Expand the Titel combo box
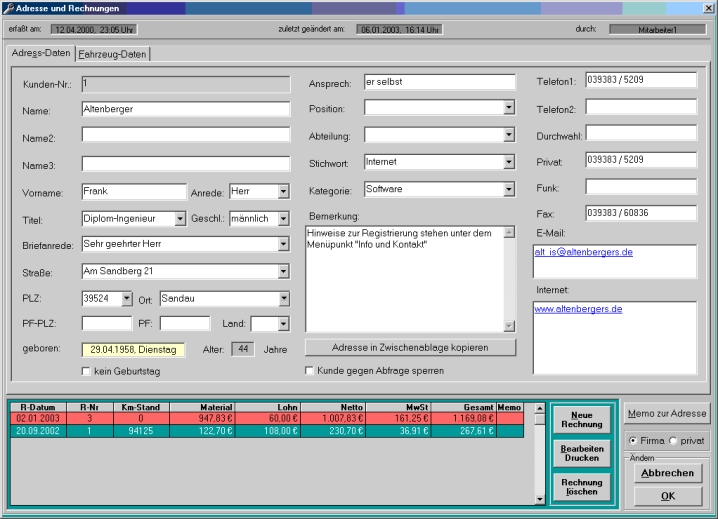Viewport: 718px width, 519px height. [180, 218]
